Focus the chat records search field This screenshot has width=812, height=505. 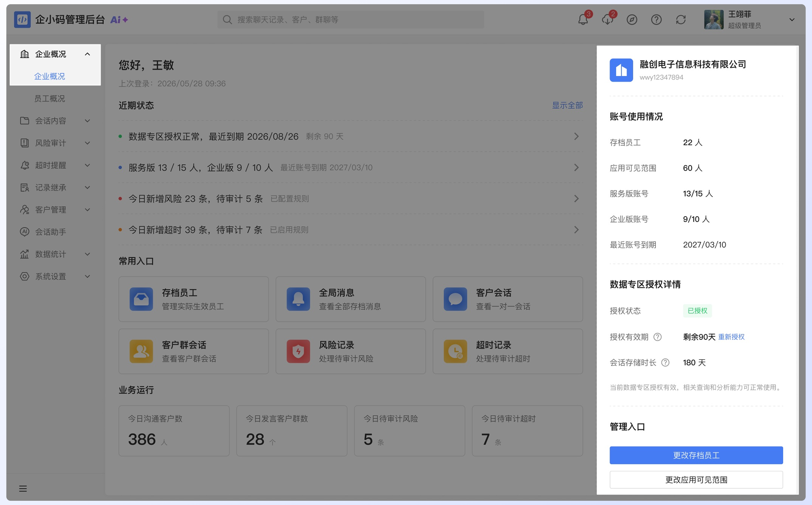pyautogui.click(x=351, y=19)
